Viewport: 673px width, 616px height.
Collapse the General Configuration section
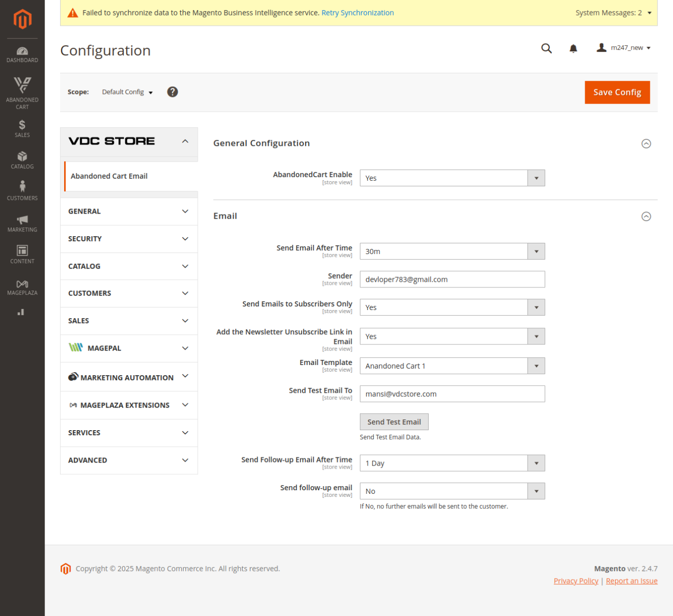pyautogui.click(x=646, y=144)
